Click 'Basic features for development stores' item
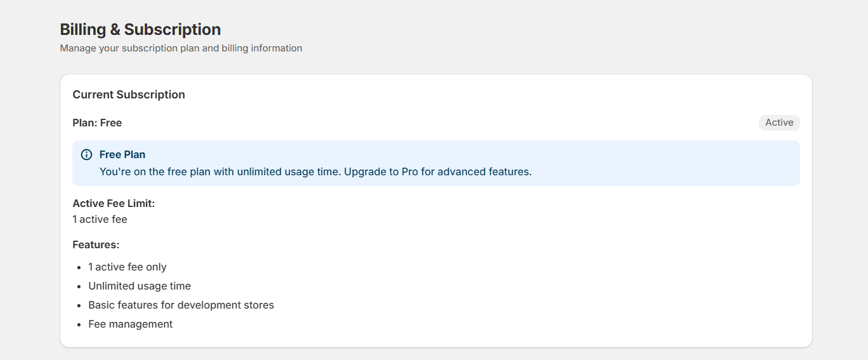The height and width of the screenshot is (360, 868). click(x=181, y=305)
